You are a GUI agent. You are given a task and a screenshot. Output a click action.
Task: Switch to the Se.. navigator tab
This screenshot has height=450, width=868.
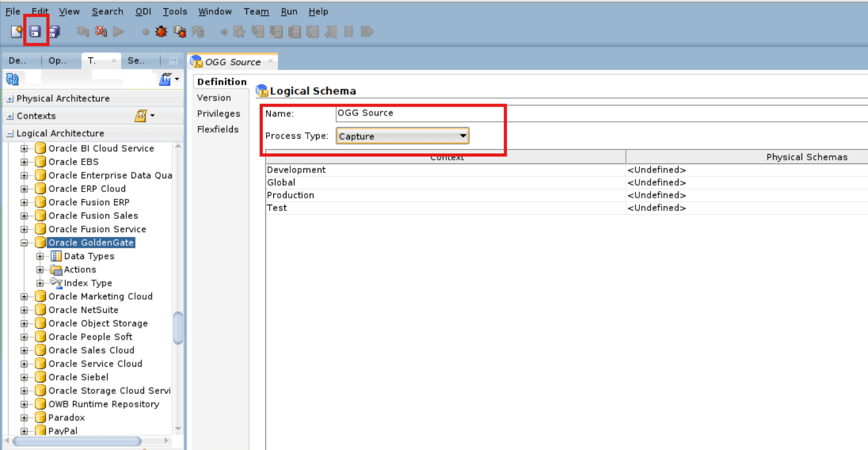[x=136, y=61]
